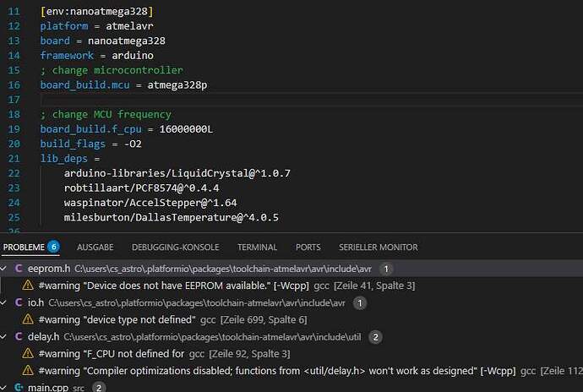This screenshot has width=583, height=392.
Task: Click warning icon for device type not defined
Action: (28, 319)
